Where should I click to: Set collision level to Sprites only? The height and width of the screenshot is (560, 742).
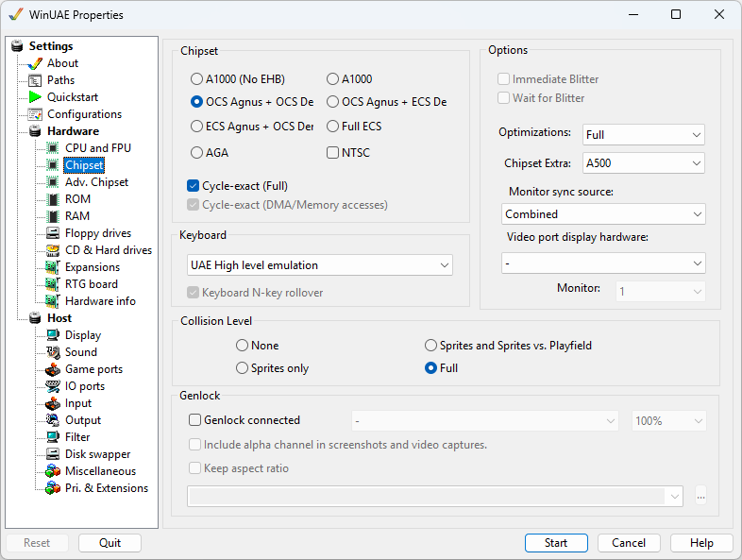pos(272,368)
